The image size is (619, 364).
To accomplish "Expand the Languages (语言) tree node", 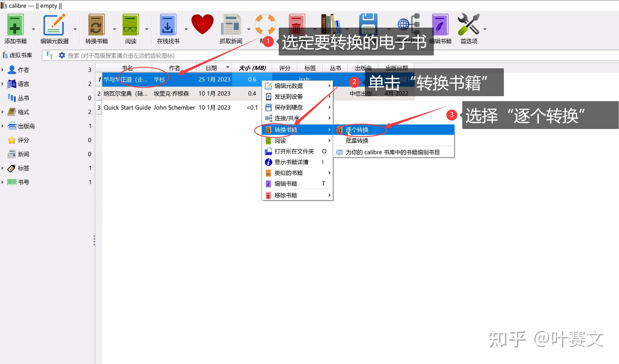I will coord(3,84).
